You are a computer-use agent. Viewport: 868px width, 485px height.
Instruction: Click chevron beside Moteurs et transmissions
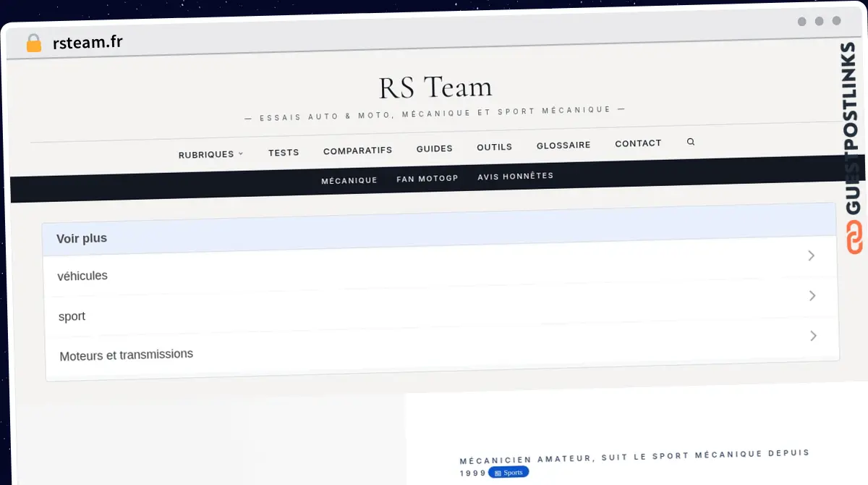coord(814,336)
